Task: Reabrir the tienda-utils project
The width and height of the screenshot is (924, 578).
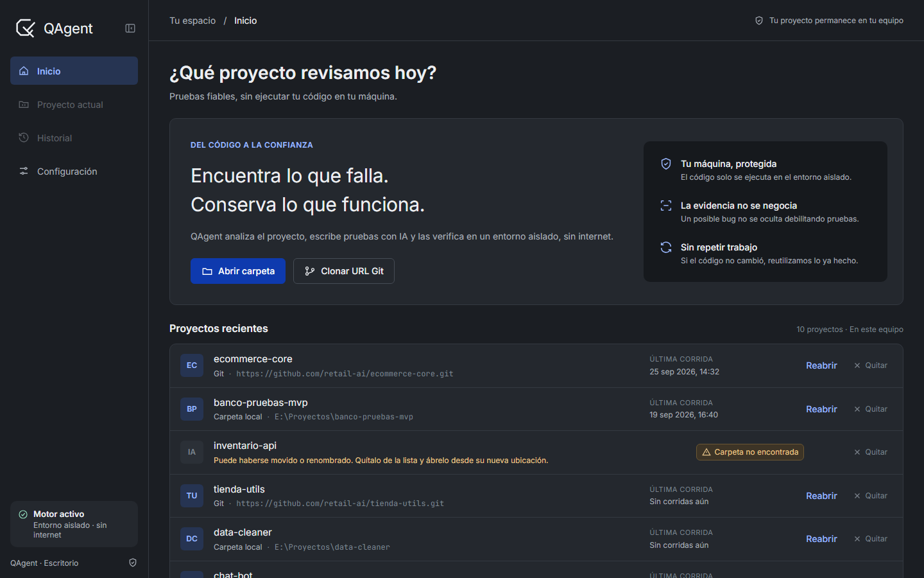Action: pyautogui.click(x=821, y=496)
